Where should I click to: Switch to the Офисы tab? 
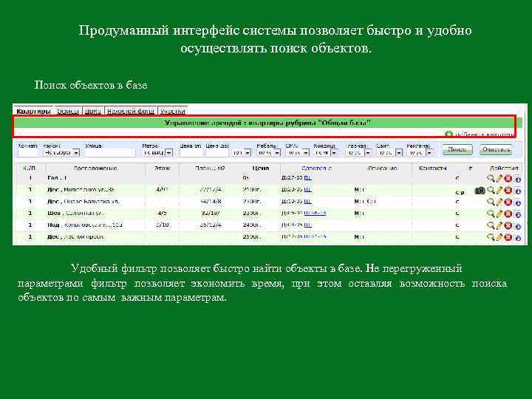[68, 112]
